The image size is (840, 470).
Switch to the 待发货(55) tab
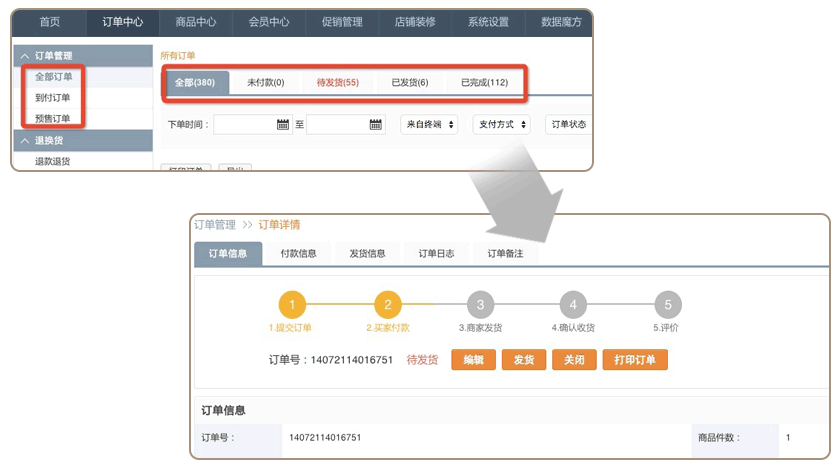pyautogui.click(x=337, y=83)
